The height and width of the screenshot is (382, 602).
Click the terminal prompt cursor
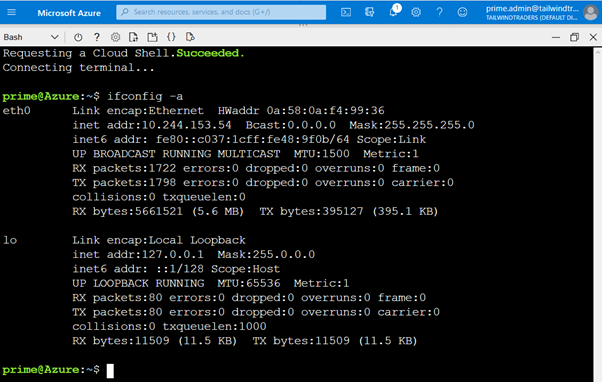tap(110, 370)
